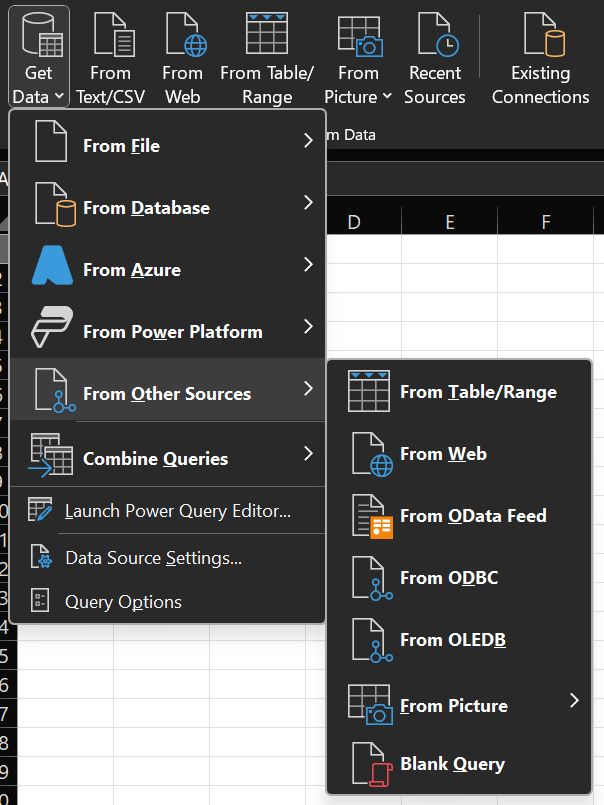Expand the From Azure submenu chevron
This screenshot has height=805, width=604.
pos(308,264)
